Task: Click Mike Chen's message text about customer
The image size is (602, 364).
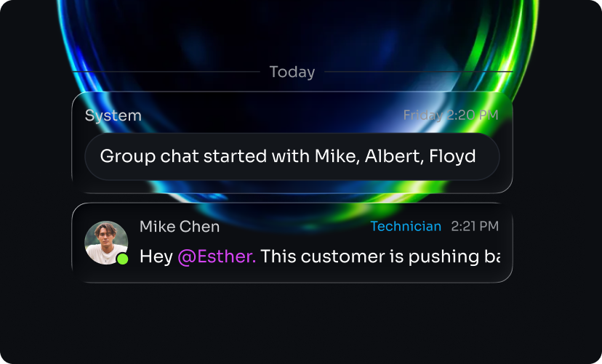Action: [x=320, y=256]
